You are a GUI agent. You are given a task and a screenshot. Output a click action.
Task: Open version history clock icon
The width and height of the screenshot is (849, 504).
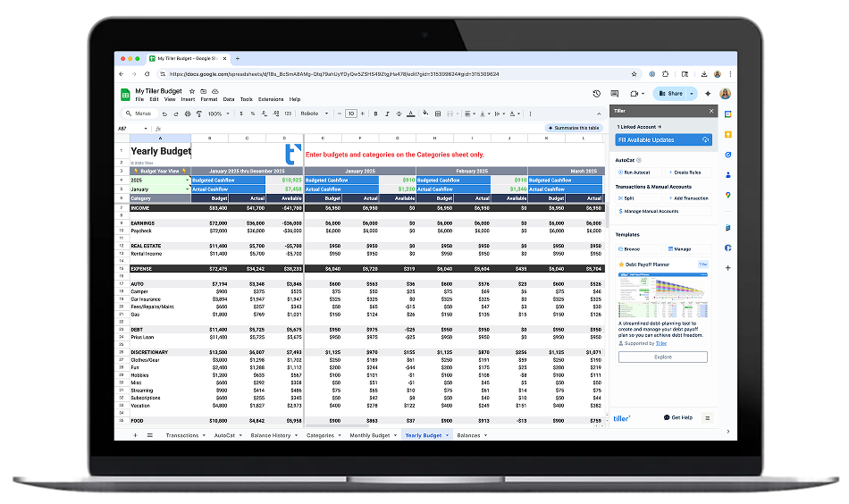tap(596, 94)
